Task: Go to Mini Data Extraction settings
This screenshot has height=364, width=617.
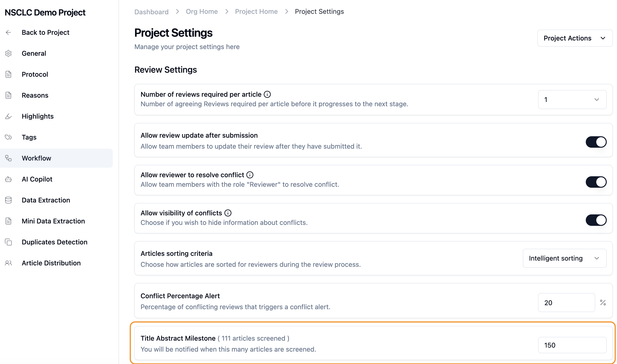Action: 53,221
